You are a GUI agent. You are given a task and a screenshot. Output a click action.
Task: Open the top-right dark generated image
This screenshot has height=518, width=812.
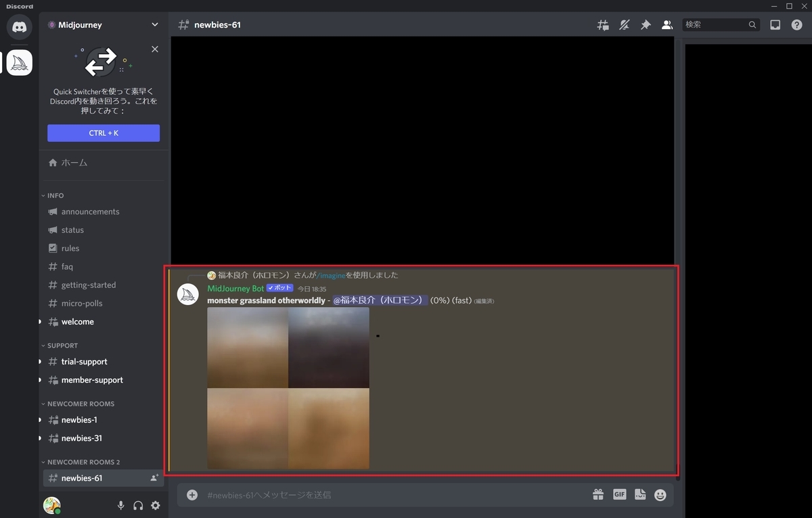tap(329, 348)
